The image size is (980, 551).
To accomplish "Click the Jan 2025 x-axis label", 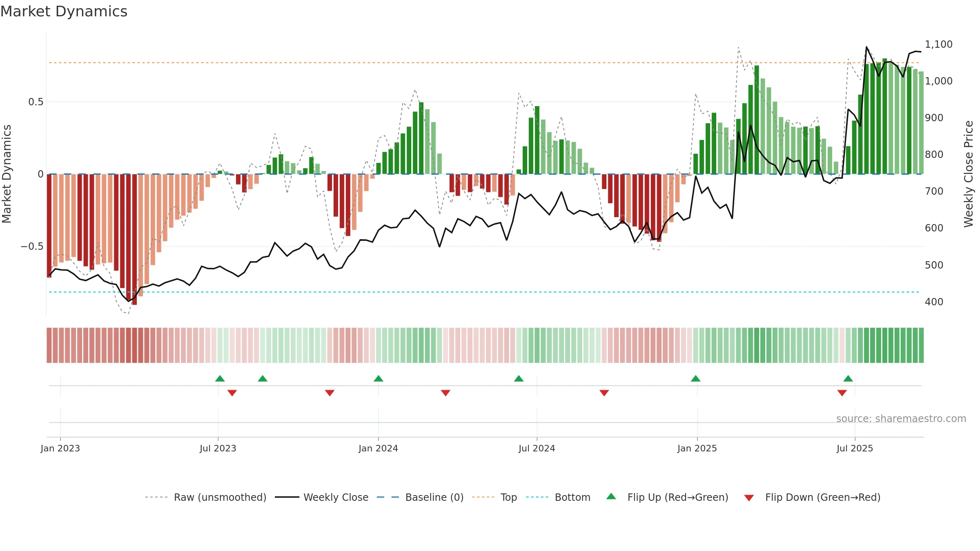I will (697, 448).
